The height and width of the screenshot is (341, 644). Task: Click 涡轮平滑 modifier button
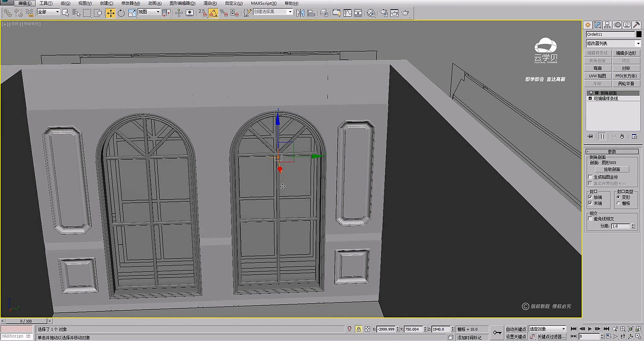(626, 84)
